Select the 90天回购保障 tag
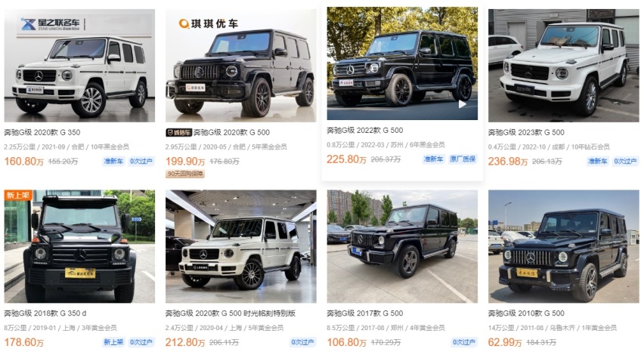The height and width of the screenshot is (355, 644). pos(185,174)
